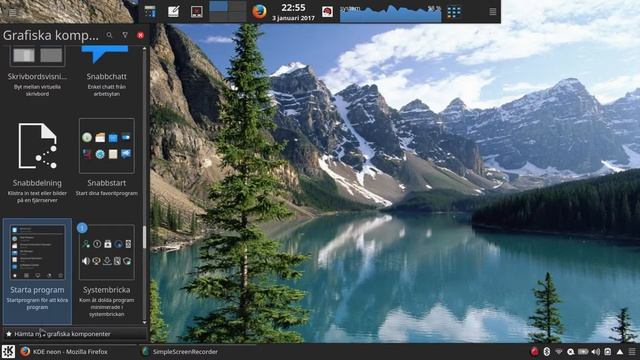Click the search tray icon

pos(571,351)
